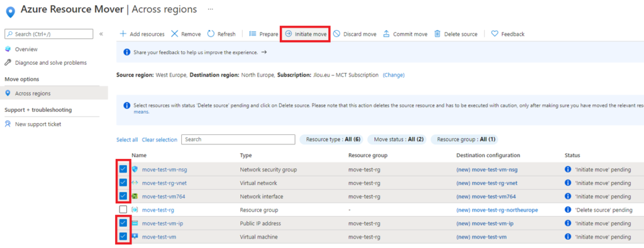This screenshot has height=248, width=644.
Task: Click the Initiate move toolbar icon
Action: click(x=288, y=34)
